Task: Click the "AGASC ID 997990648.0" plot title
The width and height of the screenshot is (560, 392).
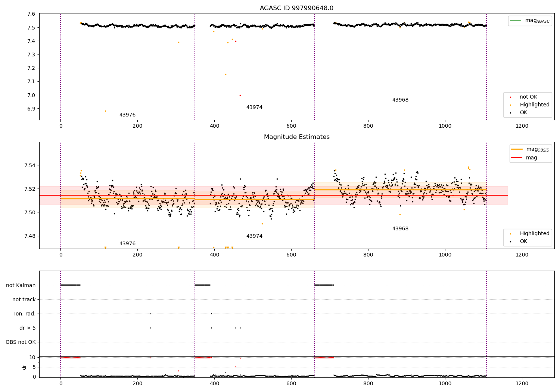Action: pyautogui.click(x=296, y=8)
